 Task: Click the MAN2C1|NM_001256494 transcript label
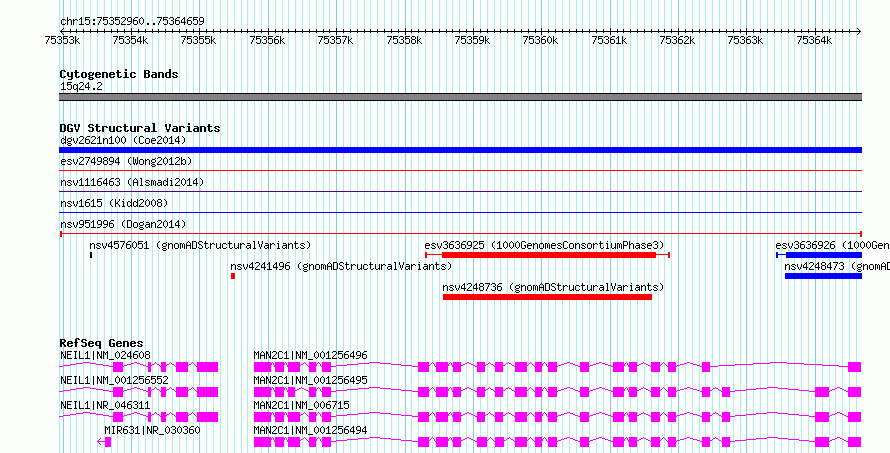(310, 430)
